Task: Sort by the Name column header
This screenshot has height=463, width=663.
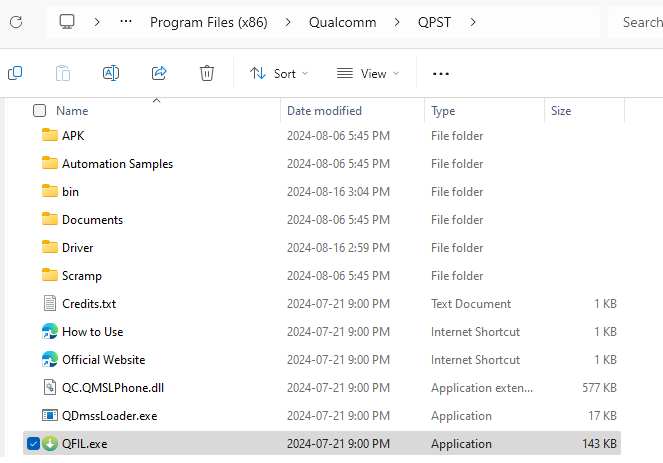Action: (x=72, y=111)
